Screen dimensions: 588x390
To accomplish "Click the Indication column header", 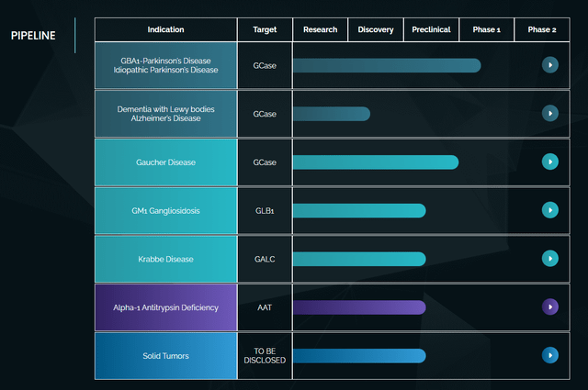I will (165, 29).
